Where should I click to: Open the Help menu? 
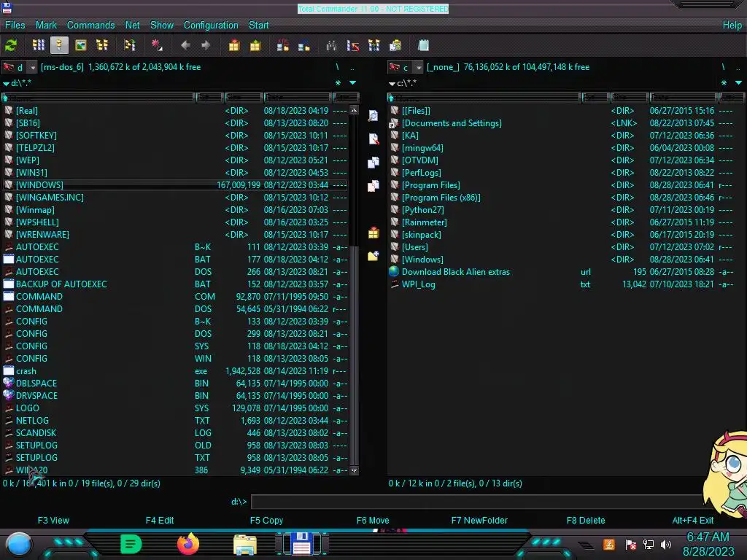coord(732,26)
